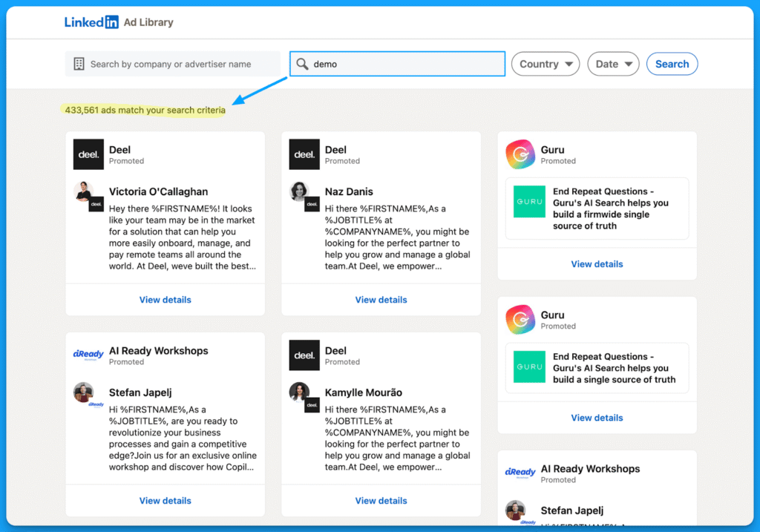Click the Search button
The width and height of the screenshot is (760, 532).
(x=672, y=64)
